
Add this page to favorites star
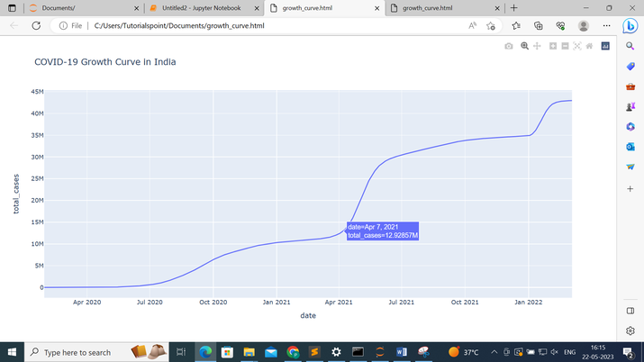[490, 26]
